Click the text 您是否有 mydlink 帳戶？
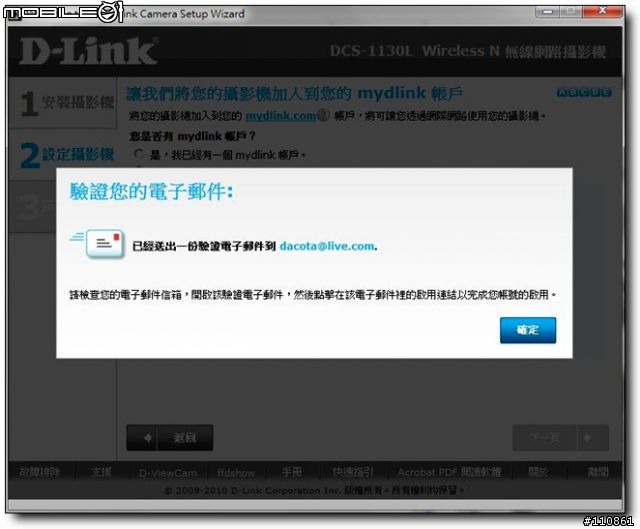This screenshot has height=529, width=640. (x=192, y=136)
